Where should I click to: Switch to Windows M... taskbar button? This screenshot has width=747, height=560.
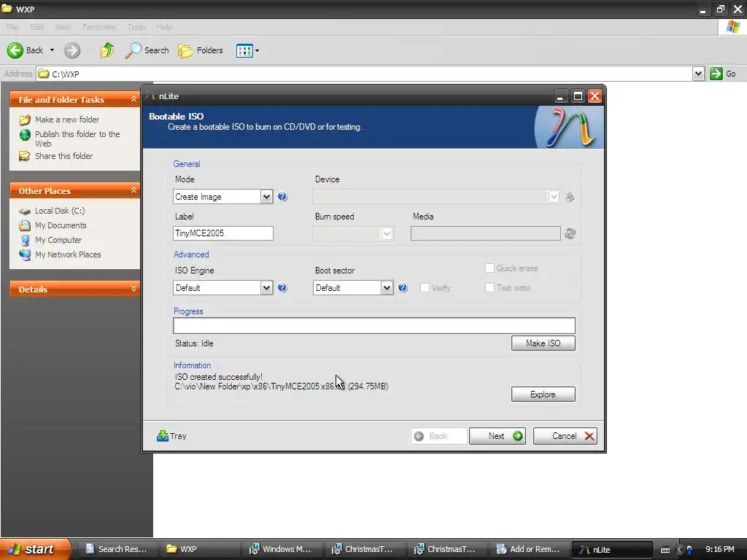pyautogui.click(x=282, y=549)
